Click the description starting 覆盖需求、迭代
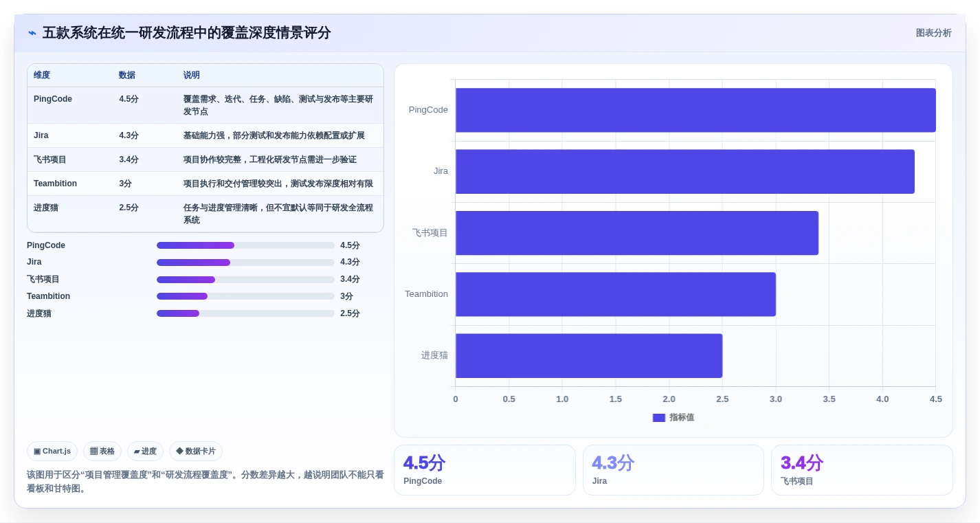The image size is (980, 523). pos(278,105)
